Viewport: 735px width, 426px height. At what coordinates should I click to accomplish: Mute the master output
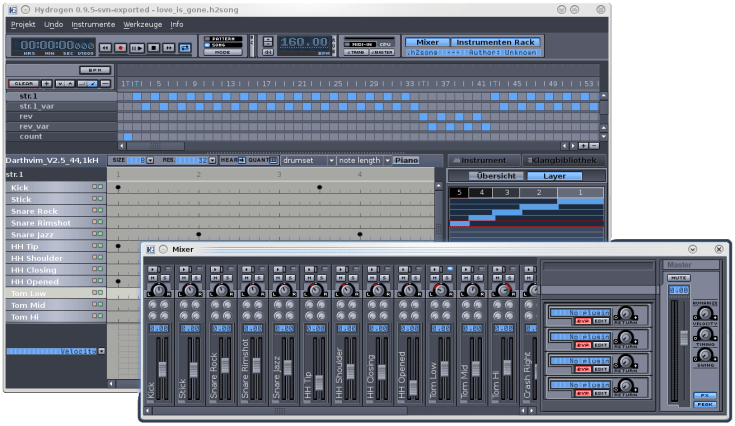click(680, 278)
